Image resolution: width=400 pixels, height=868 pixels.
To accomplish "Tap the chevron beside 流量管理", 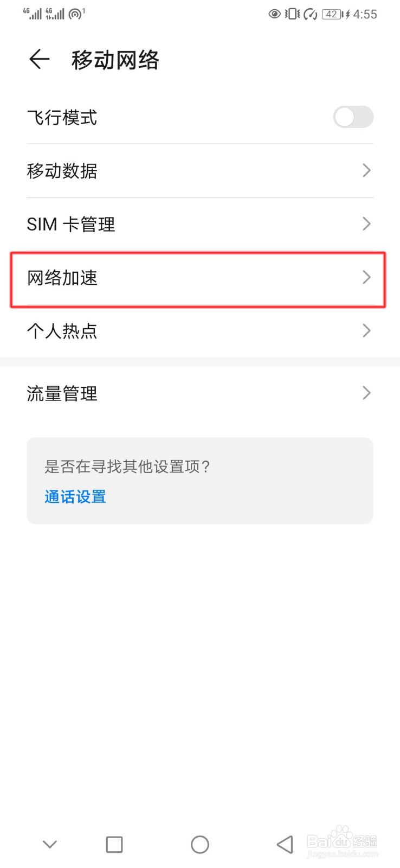I will click(366, 393).
